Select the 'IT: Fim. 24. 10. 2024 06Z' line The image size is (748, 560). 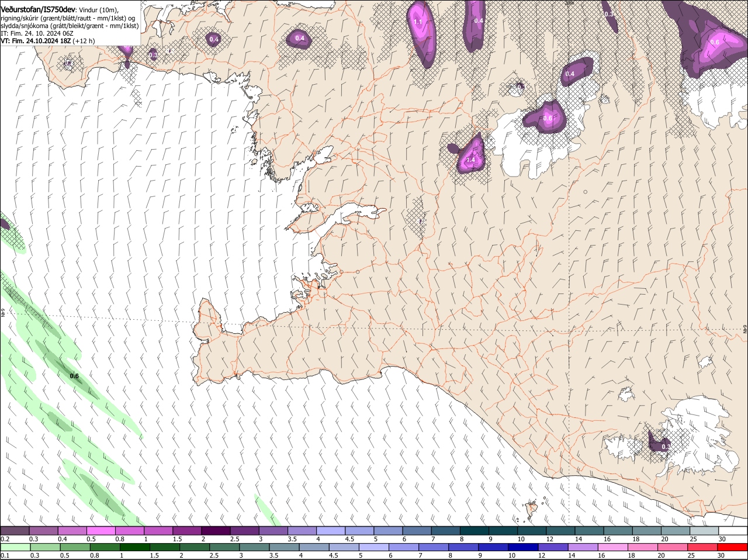37,33
